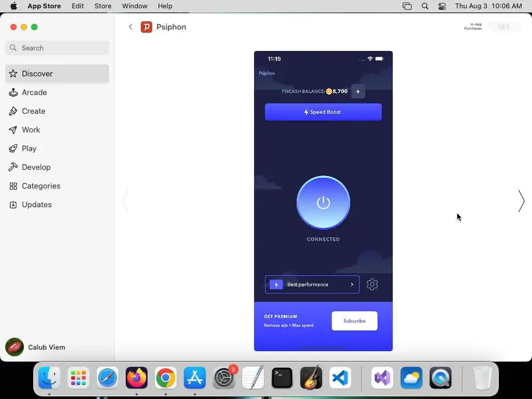
Task: Go back using the left chevron arrow
Action: pyautogui.click(x=130, y=27)
